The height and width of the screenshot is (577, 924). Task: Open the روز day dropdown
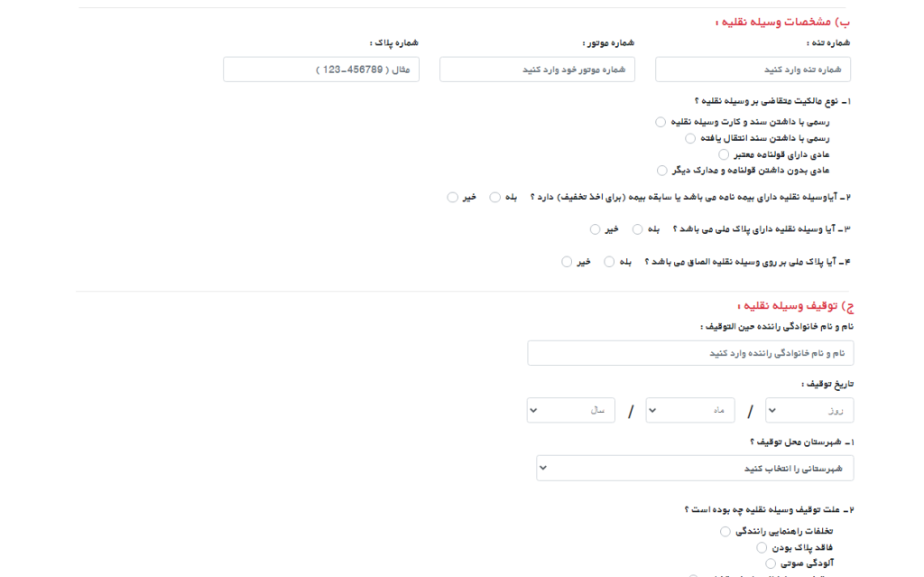tap(809, 410)
